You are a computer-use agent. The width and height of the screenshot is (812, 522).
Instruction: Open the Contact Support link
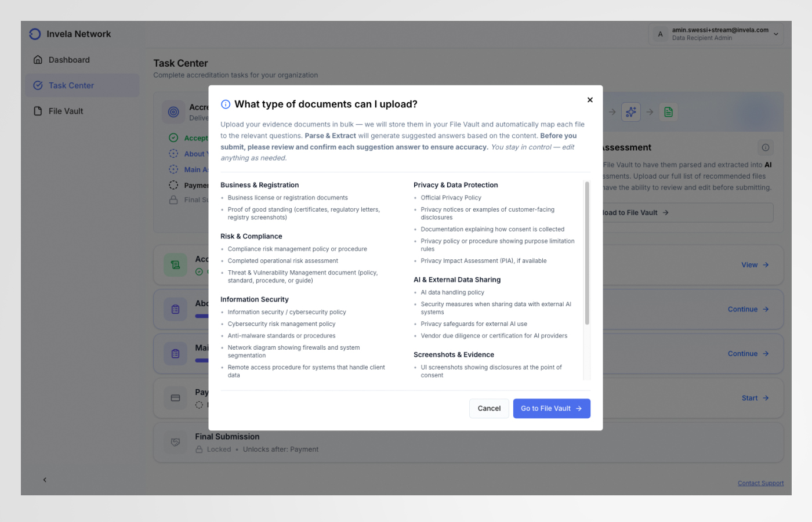click(x=760, y=483)
